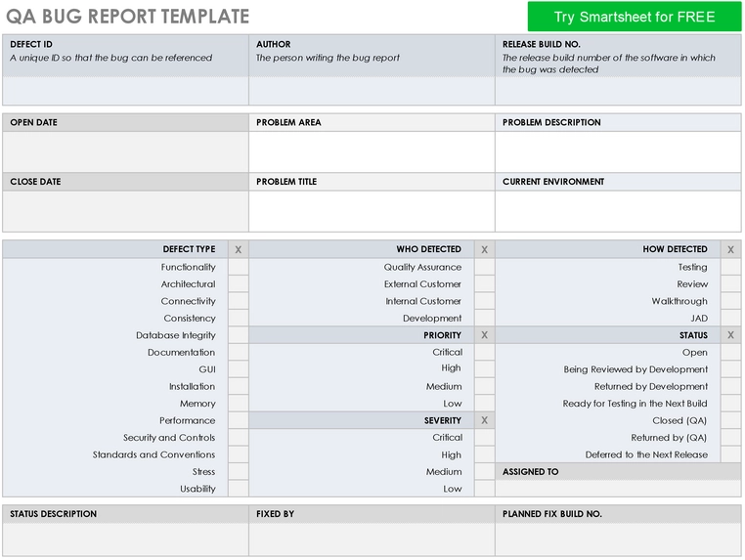Check the High box under Severity
The image size is (745, 560).
(x=484, y=454)
